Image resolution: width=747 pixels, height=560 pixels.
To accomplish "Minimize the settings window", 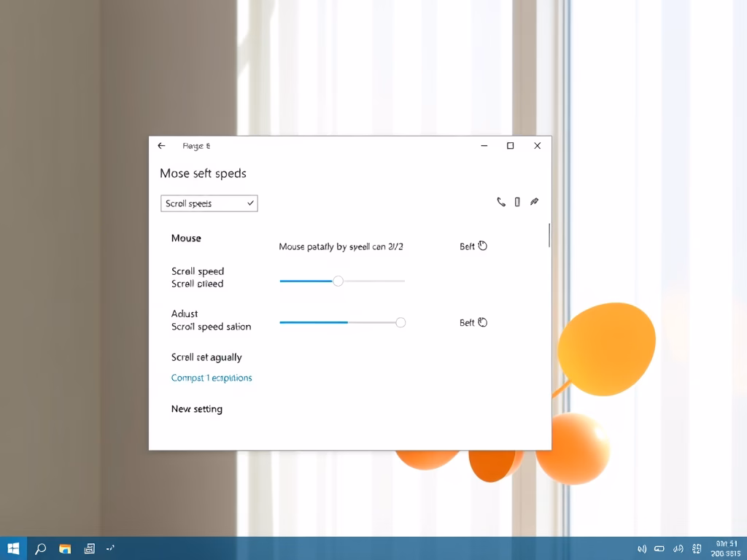I will click(x=484, y=146).
